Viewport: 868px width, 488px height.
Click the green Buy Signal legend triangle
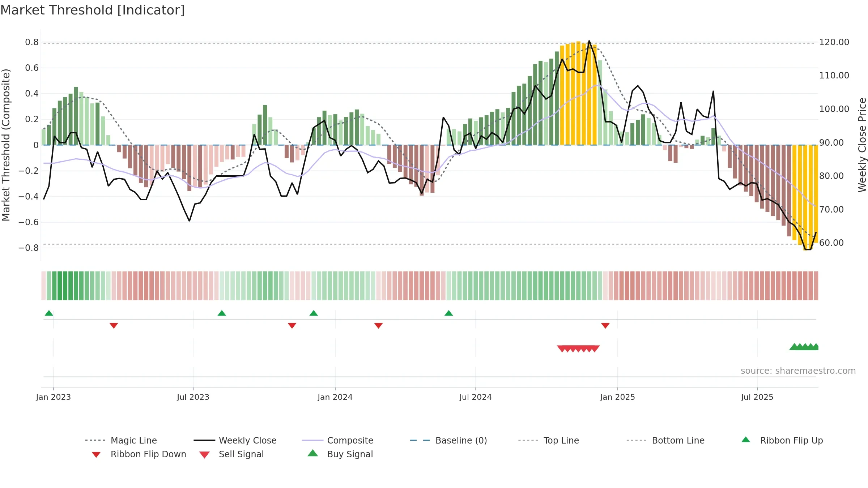point(313,453)
